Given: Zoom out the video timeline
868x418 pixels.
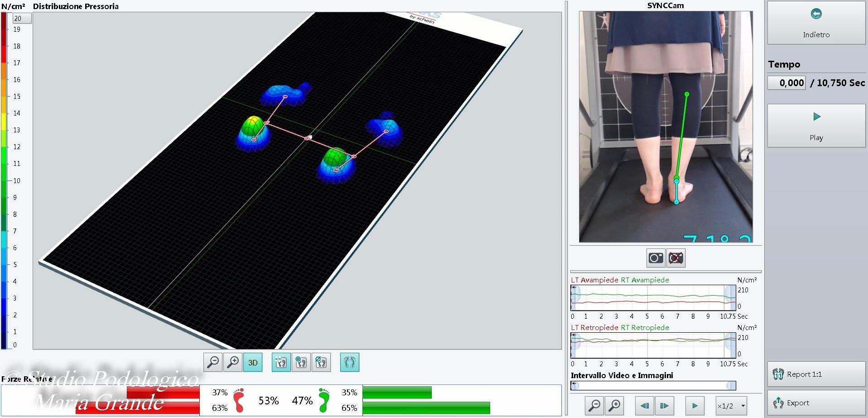Looking at the screenshot, I should tap(594, 406).
